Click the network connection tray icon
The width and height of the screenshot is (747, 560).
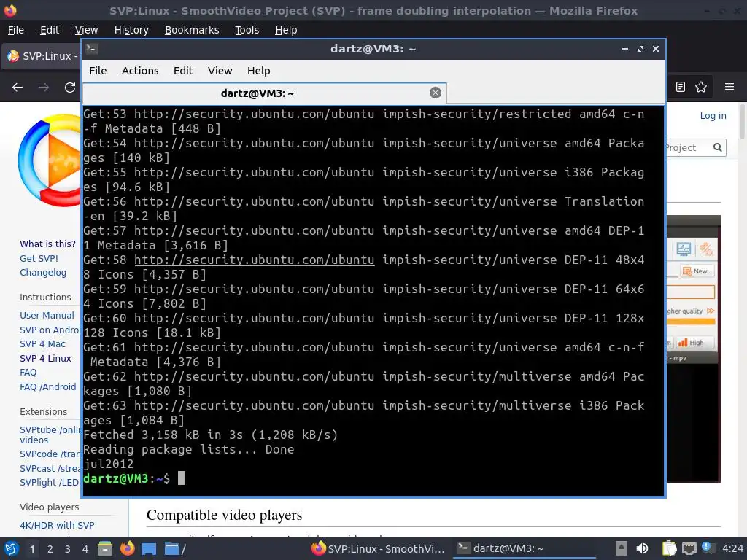pyautogui.click(x=689, y=549)
